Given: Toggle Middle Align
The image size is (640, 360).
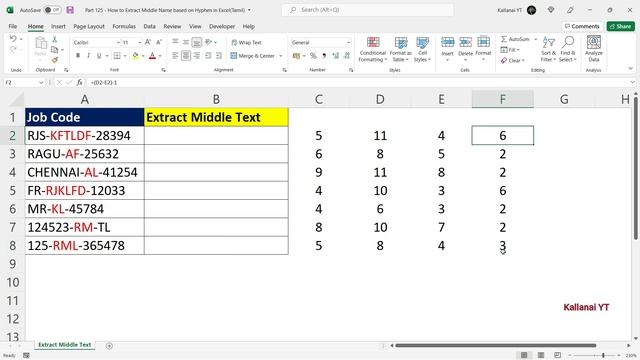Looking at the screenshot, I should pyautogui.click(x=186, y=42).
